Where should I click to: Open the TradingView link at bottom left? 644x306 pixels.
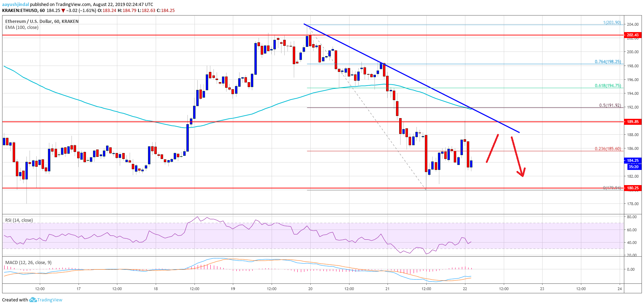click(50, 300)
